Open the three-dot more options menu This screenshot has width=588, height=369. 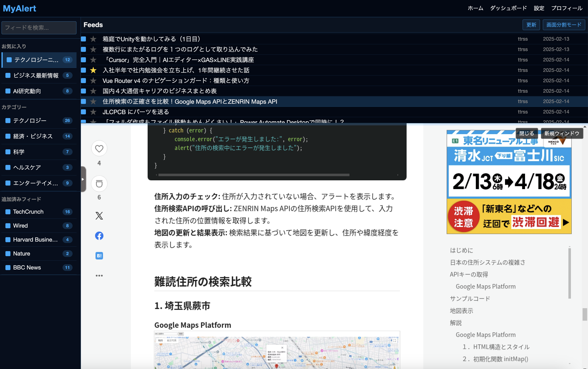(x=99, y=276)
